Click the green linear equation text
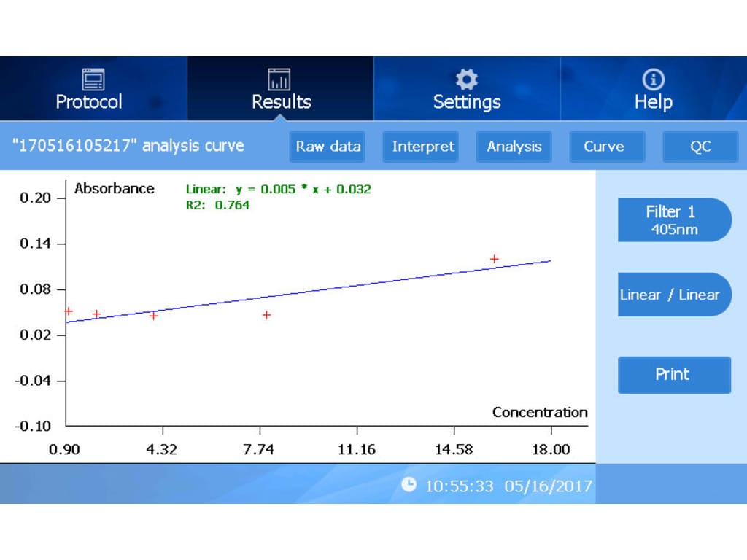The width and height of the screenshot is (747, 560). pyautogui.click(x=278, y=190)
